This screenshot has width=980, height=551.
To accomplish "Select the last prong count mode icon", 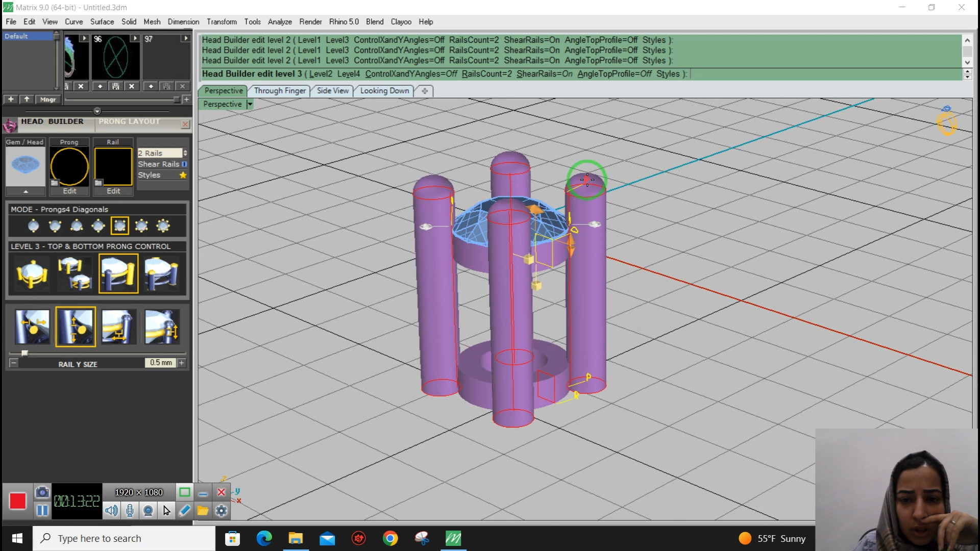I will (163, 226).
